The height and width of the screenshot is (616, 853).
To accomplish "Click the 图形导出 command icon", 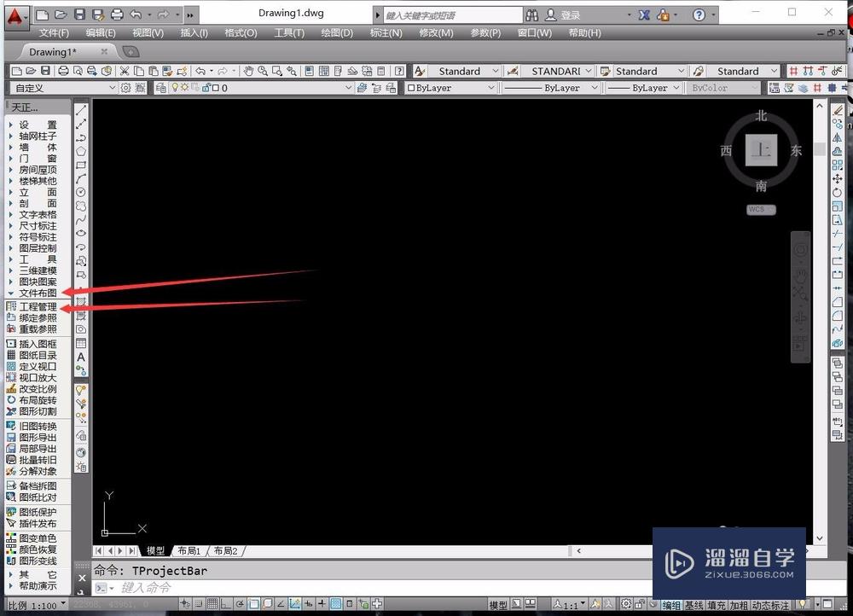I will tap(11, 437).
